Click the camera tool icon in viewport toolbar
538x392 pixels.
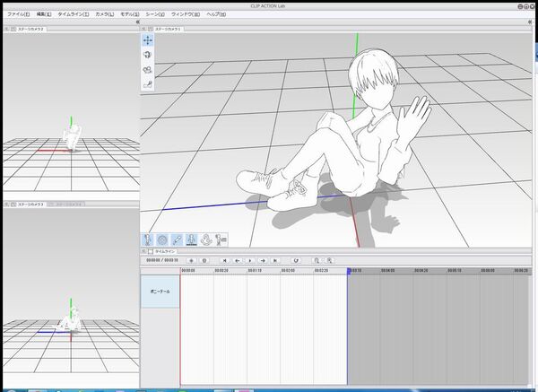tap(147, 69)
